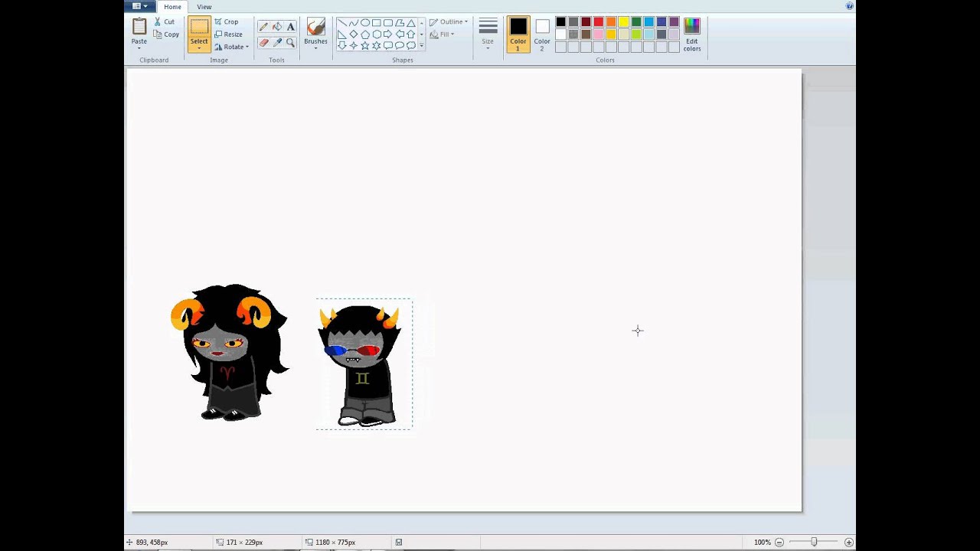Expand the Brushes dropdown arrow
The height and width of the screenshot is (551, 980).
pyautogui.click(x=315, y=48)
